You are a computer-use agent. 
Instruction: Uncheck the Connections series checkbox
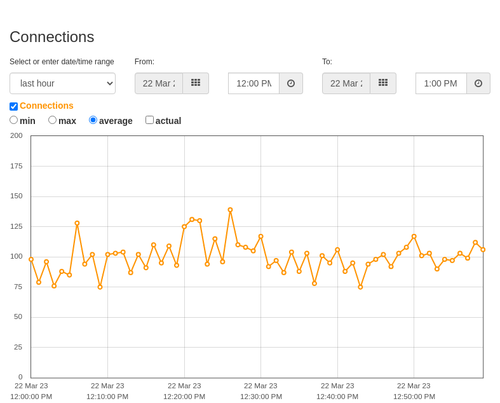14,106
